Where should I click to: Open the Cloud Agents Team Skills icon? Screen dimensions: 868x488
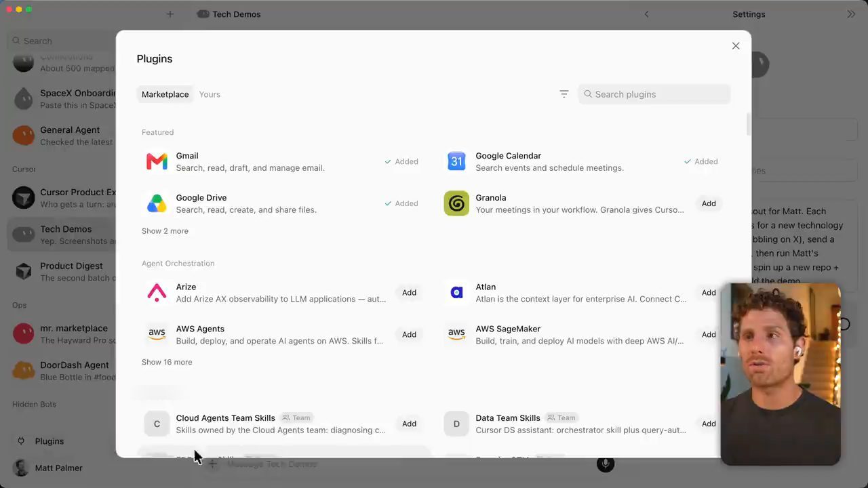pos(157,424)
